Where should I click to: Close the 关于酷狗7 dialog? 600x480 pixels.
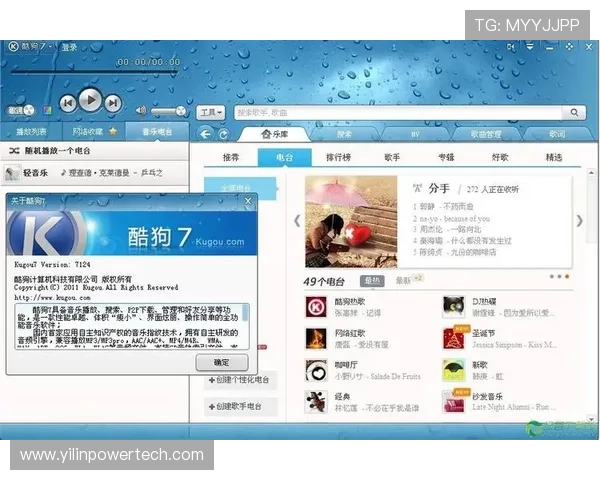[248, 201]
